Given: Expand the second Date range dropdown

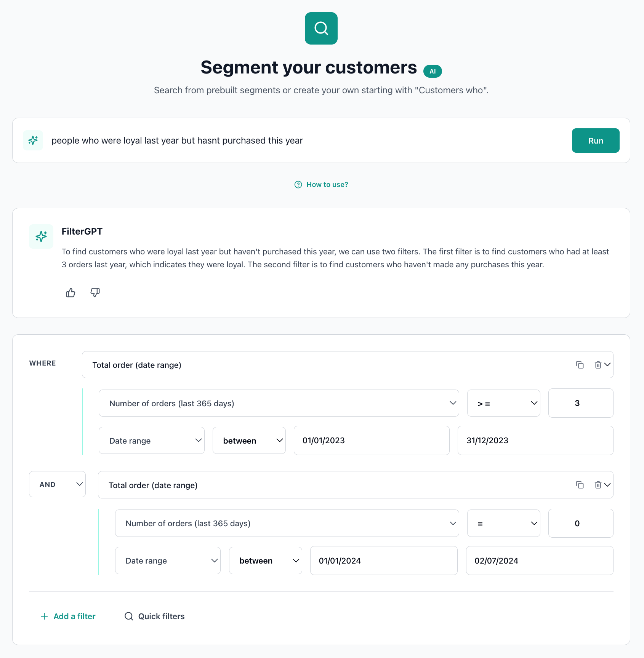Looking at the screenshot, I should tap(168, 560).
